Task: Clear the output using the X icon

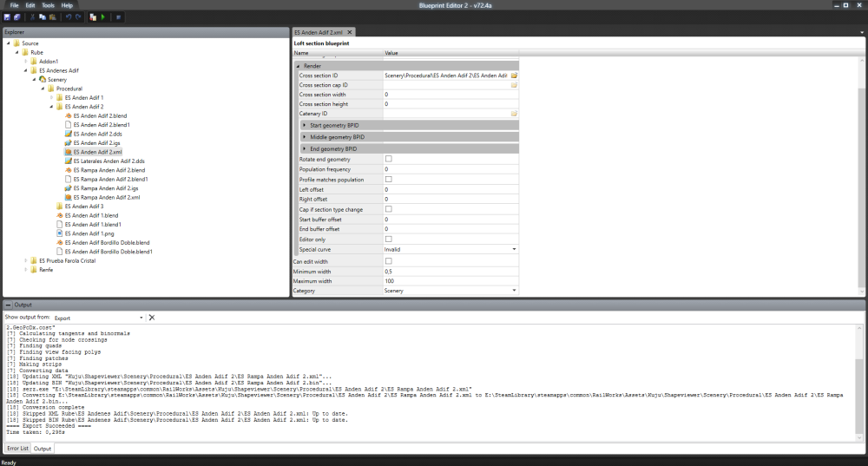Action: (152, 318)
